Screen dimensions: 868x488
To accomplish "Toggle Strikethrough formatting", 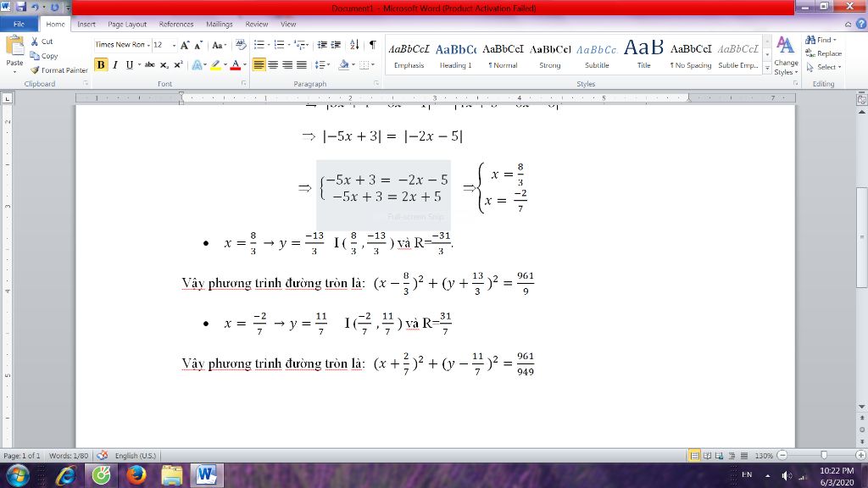I will pos(149,64).
